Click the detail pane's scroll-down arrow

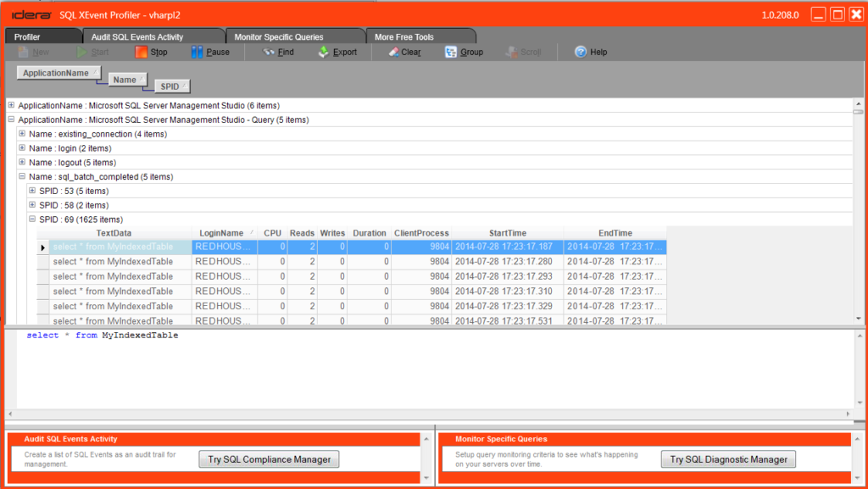click(860, 403)
